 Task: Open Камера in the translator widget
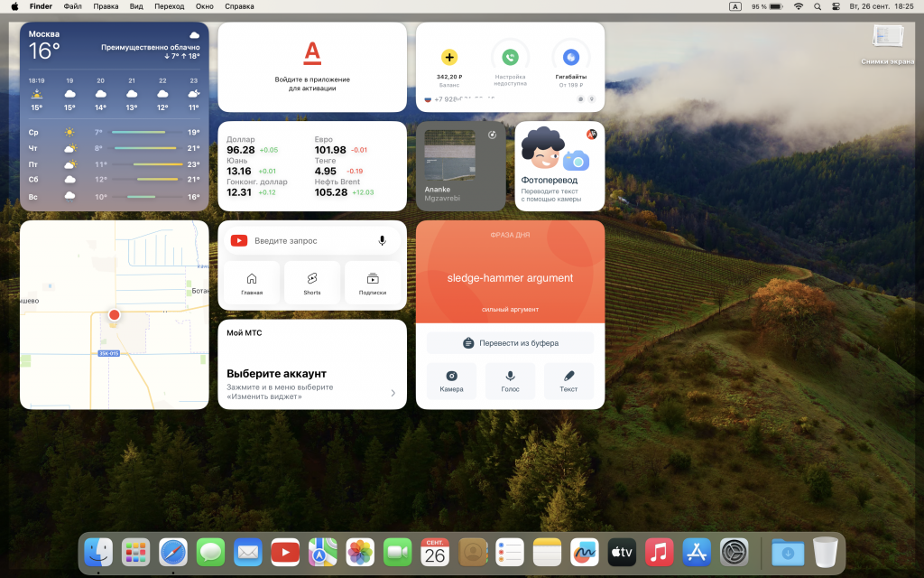point(451,380)
